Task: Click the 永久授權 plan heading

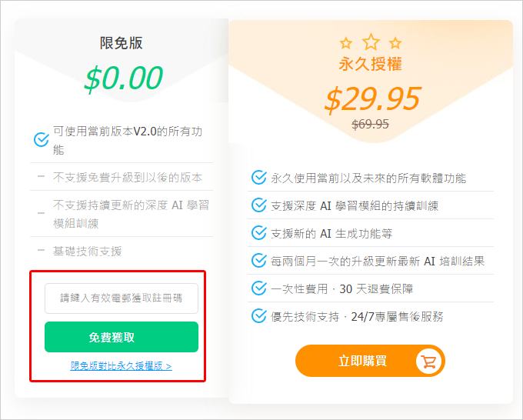Action: 370,64
